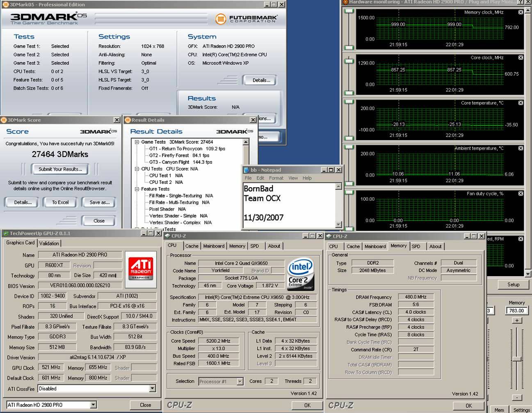The width and height of the screenshot is (532, 413).
Task: Close the fan speed RPM graph panel
Action: point(521,239)
